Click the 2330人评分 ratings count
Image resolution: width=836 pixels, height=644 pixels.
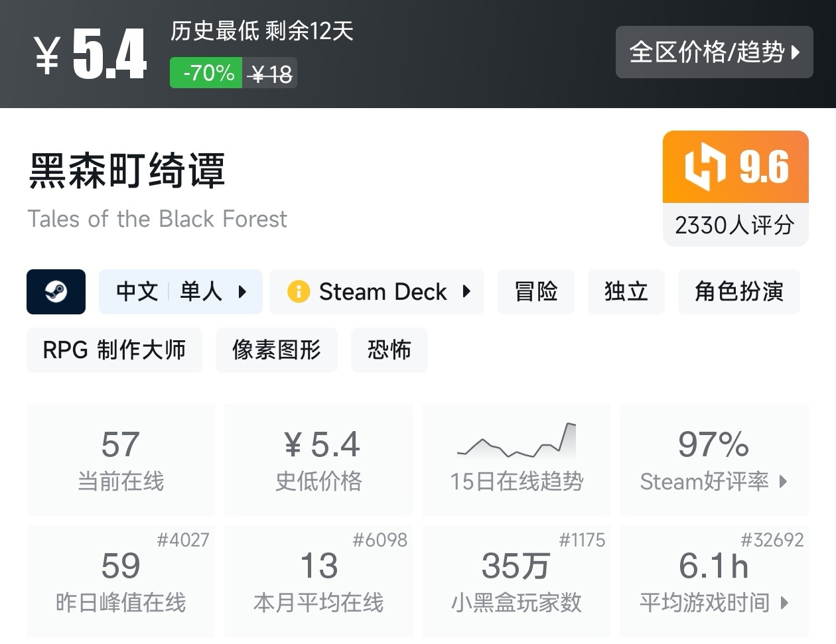point(734,225)
